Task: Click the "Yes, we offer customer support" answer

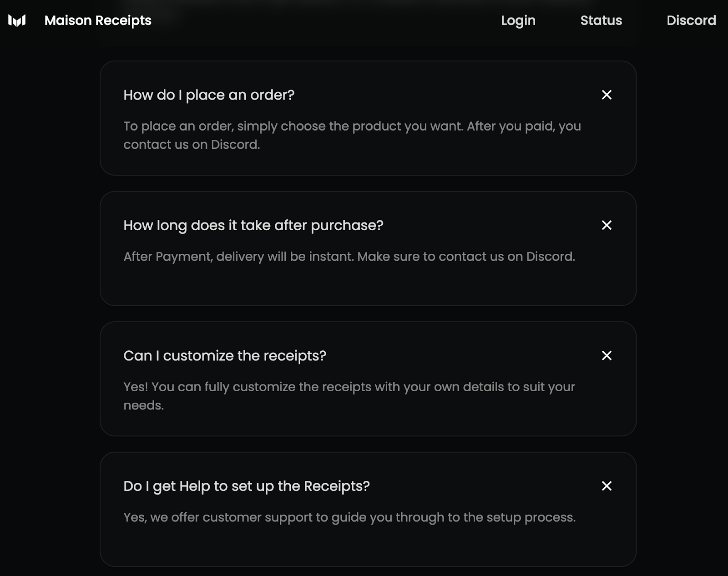Action: (x=349, y=517)
